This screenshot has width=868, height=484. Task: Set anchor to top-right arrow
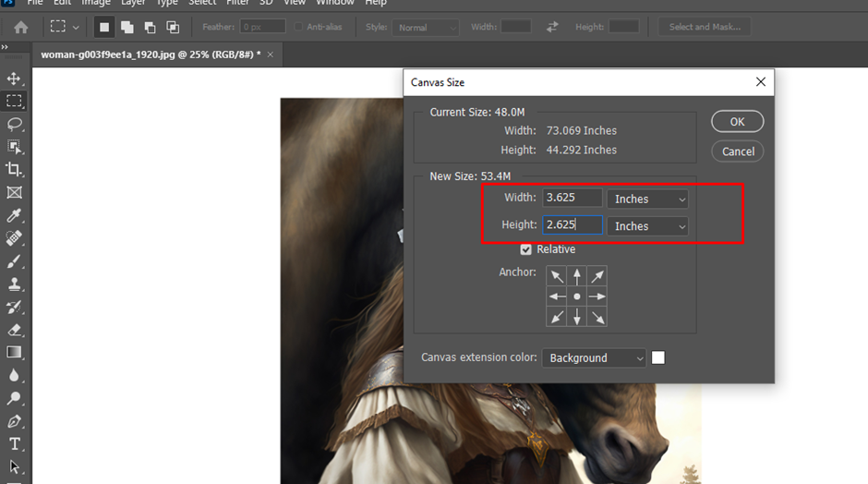tap(597, 276)
